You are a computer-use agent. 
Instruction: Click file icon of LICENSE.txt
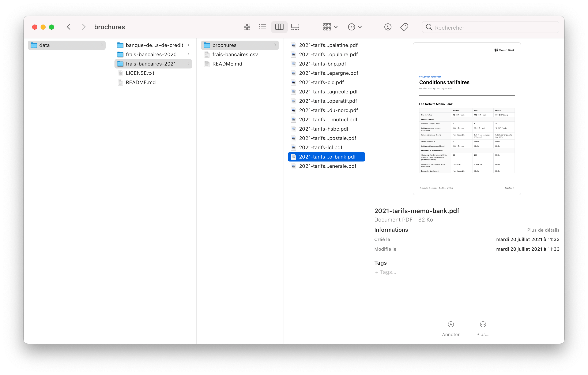click(120, 73)
